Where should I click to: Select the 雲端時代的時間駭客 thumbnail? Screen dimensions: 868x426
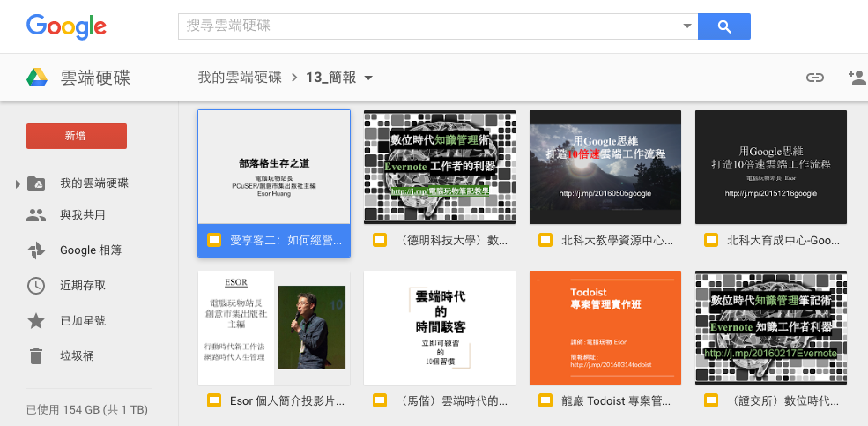(440, 327)
